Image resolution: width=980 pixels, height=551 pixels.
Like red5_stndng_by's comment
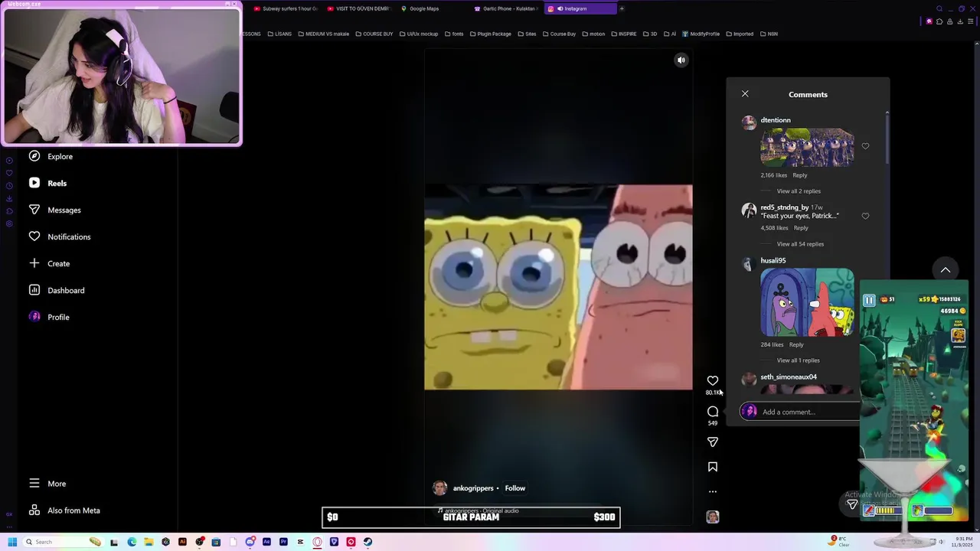865,216
